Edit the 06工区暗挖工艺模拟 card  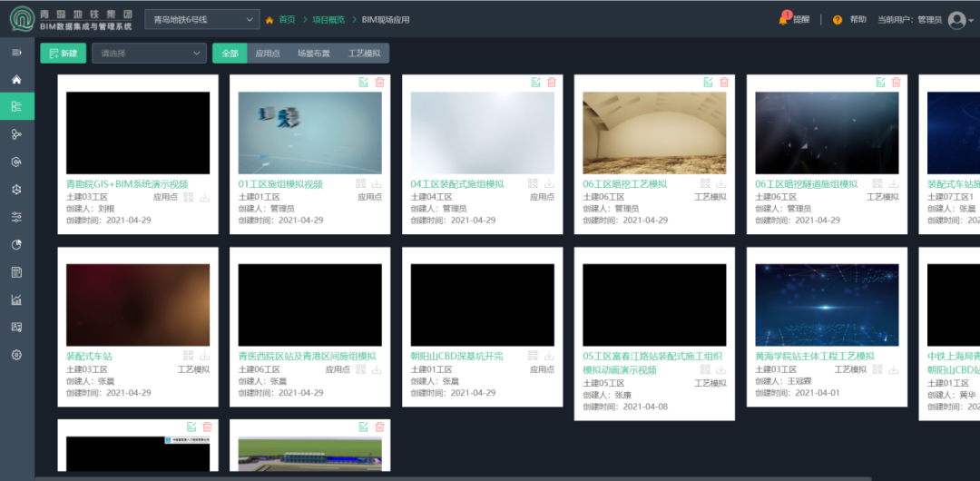708,82
